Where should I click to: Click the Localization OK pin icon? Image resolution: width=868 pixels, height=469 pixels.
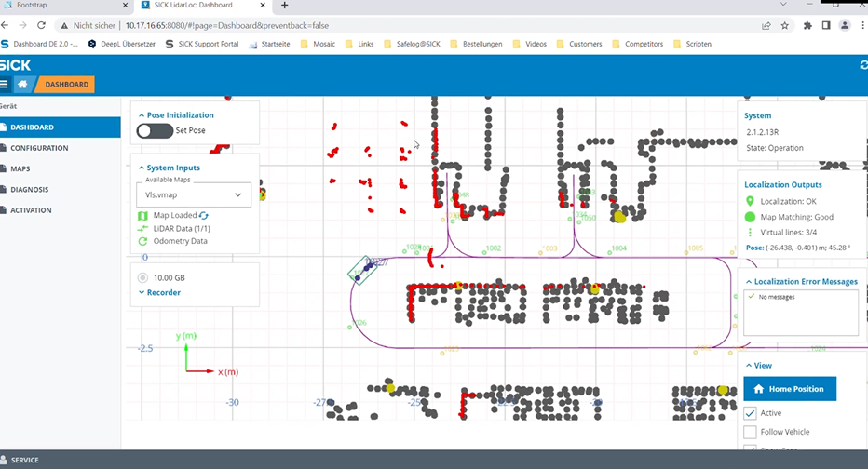point(750,201)
